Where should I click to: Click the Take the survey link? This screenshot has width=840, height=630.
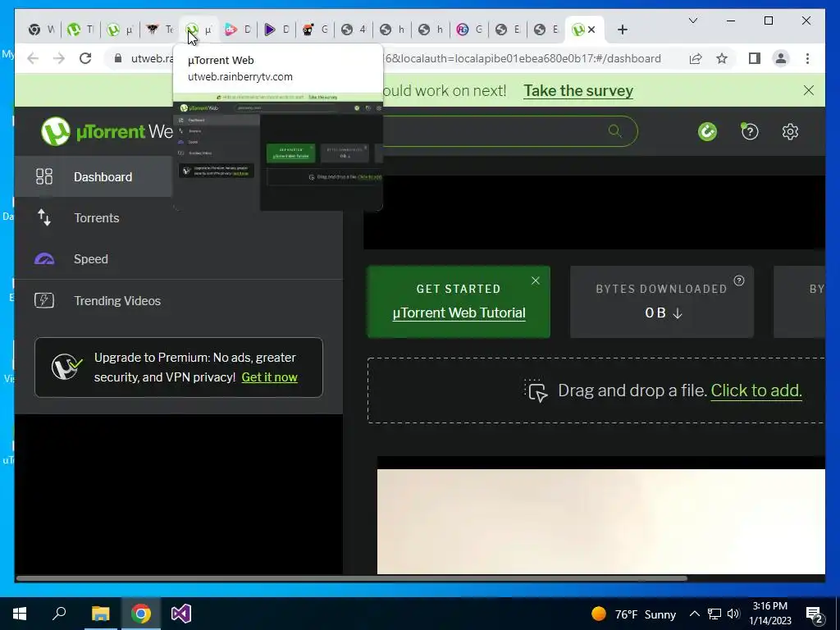pyautogui.click(x=578, y=90)
